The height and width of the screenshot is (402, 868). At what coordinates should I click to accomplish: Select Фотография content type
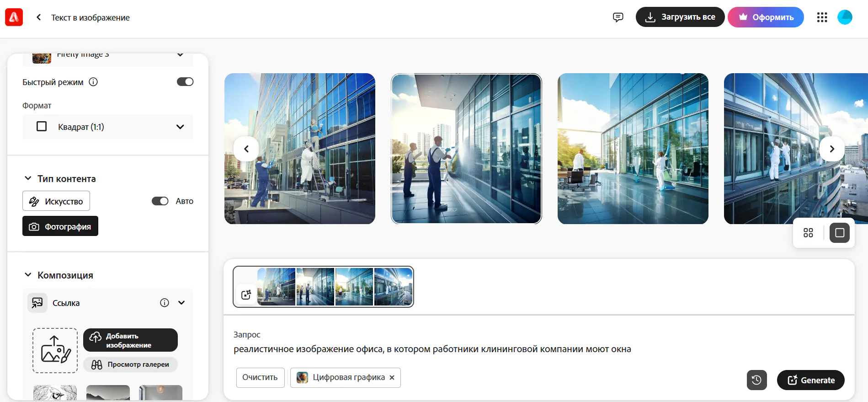pos(60,226)
